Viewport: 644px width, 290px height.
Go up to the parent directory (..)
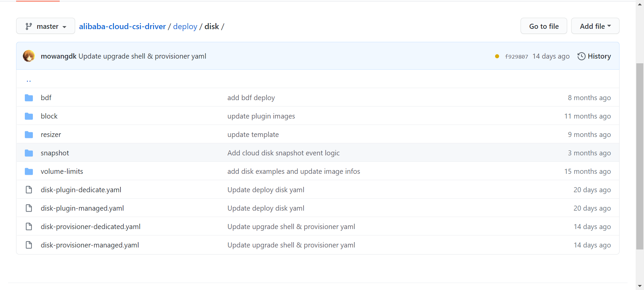[29, 80]
